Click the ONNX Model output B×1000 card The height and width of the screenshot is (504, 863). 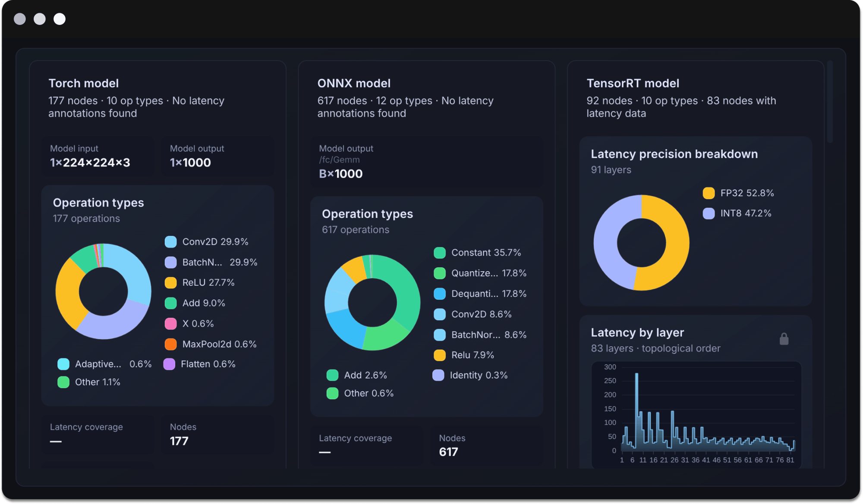(x=426, y=162)
